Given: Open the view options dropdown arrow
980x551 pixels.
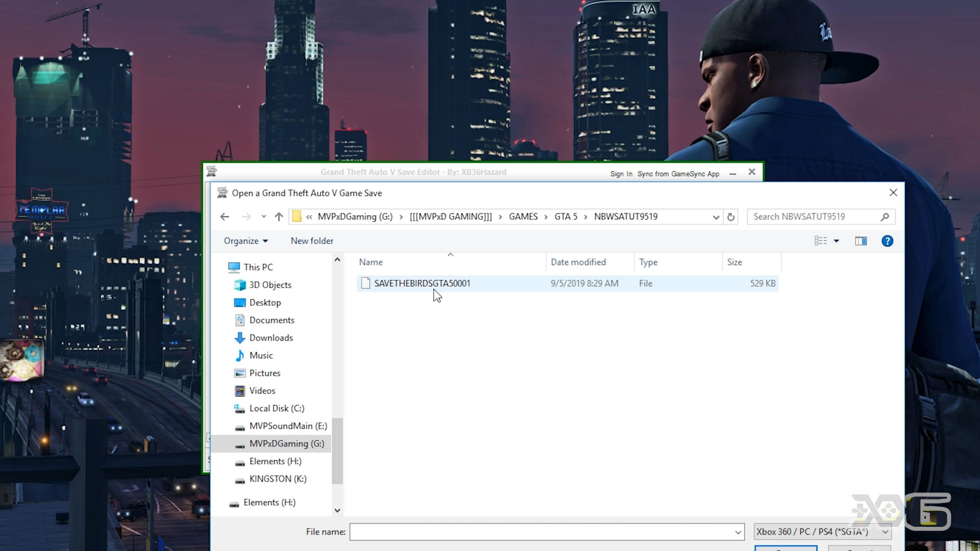Looking at the screenshot, I should (836, 241).
